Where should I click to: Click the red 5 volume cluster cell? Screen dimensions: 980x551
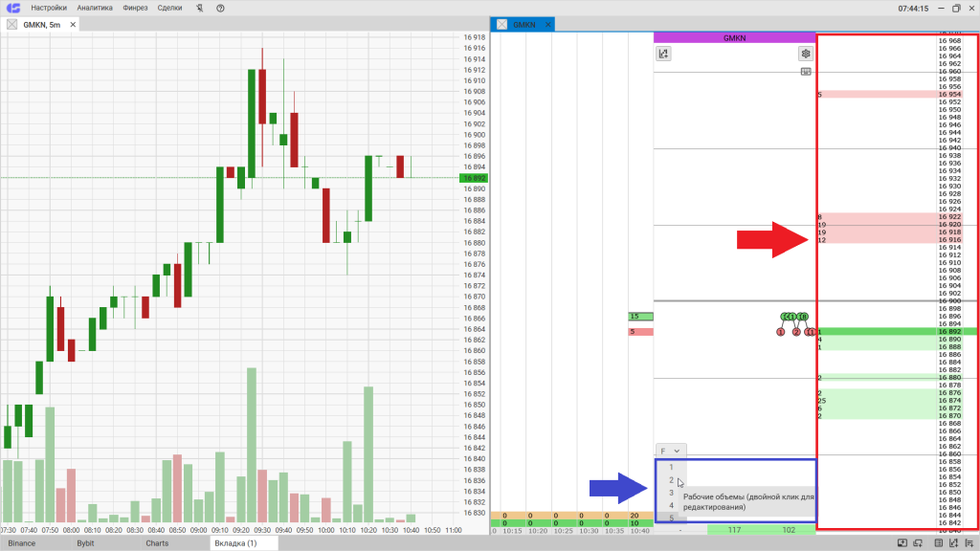(x=640, y=332)
